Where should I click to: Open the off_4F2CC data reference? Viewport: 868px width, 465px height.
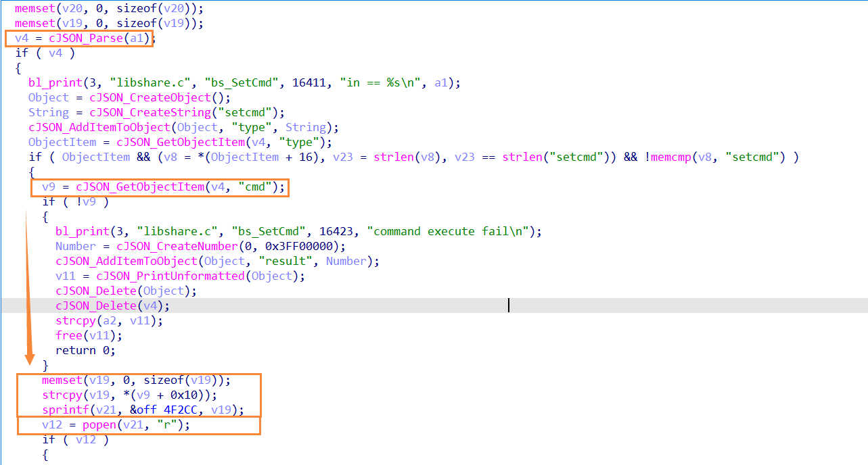point(180,410)
